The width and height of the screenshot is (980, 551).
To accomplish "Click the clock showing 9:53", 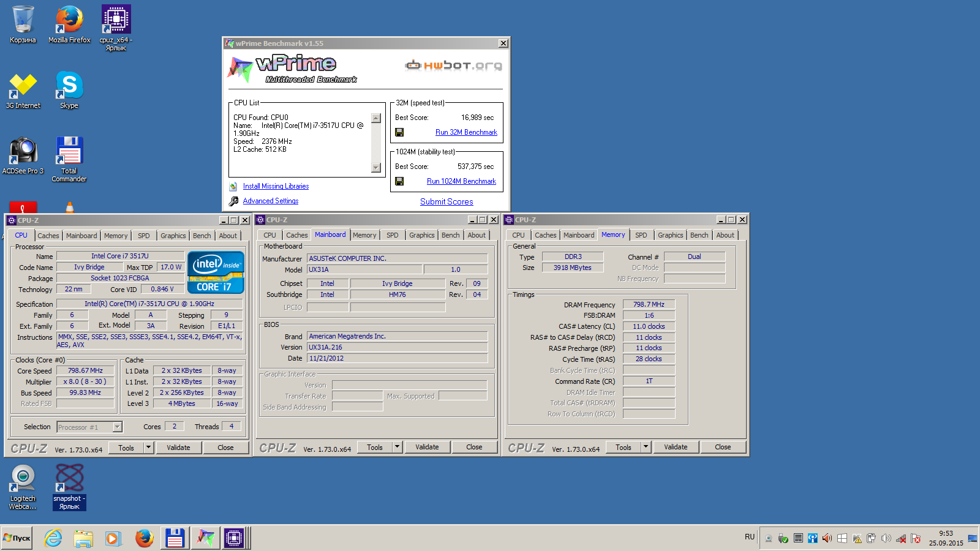I will pos(946,533).
